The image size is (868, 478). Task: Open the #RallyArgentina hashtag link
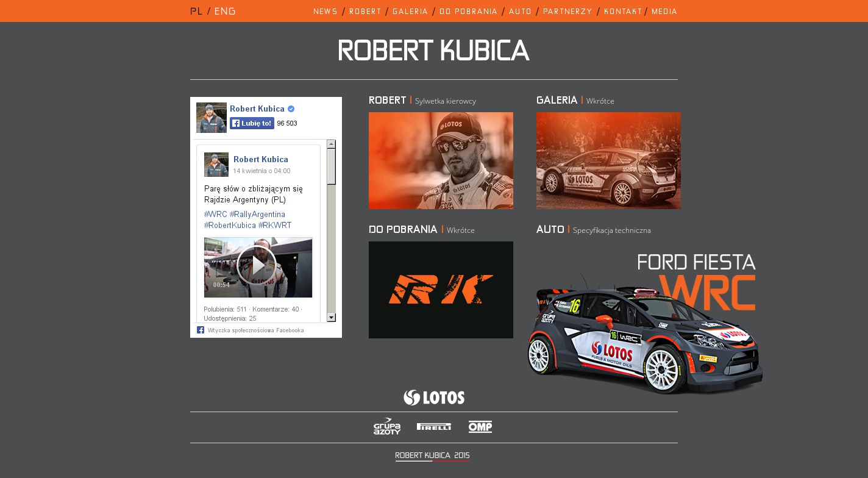pos(257,215)
